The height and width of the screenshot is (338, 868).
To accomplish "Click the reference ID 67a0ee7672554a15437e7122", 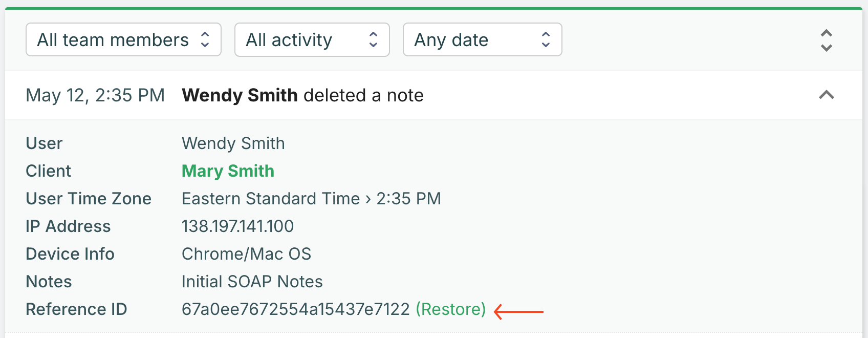I will pos(295,309).
